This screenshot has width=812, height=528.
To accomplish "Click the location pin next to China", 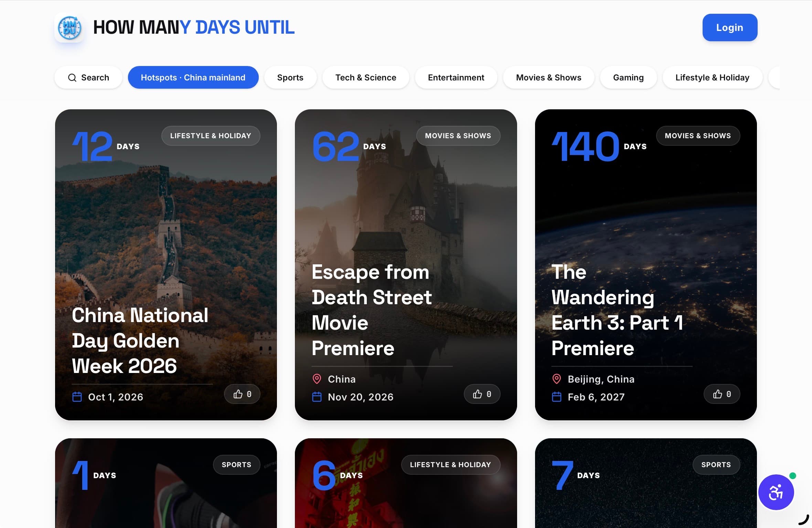I will point(317,379).
